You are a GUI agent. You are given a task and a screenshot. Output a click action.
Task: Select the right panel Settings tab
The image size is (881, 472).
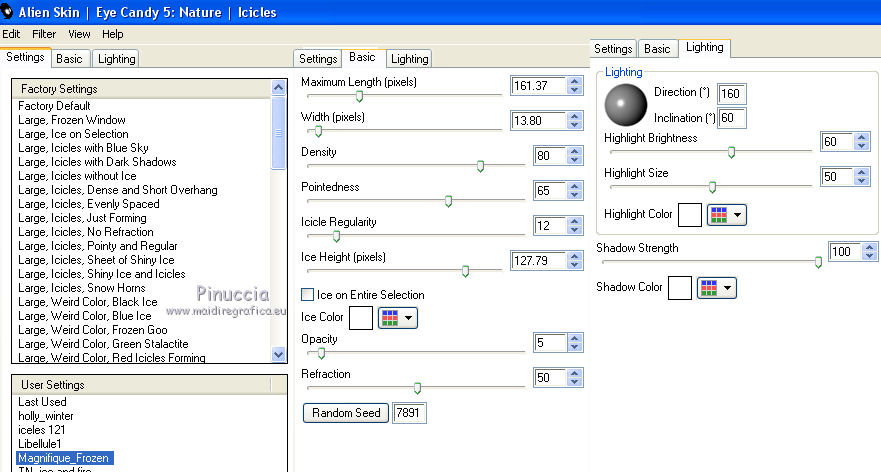pos(613,49)
